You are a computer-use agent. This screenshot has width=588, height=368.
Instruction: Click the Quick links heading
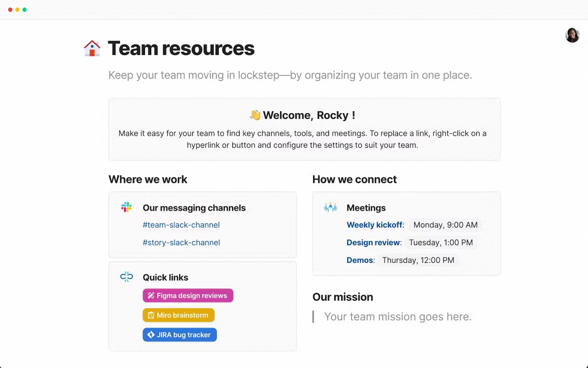click(x=166, y=277)
